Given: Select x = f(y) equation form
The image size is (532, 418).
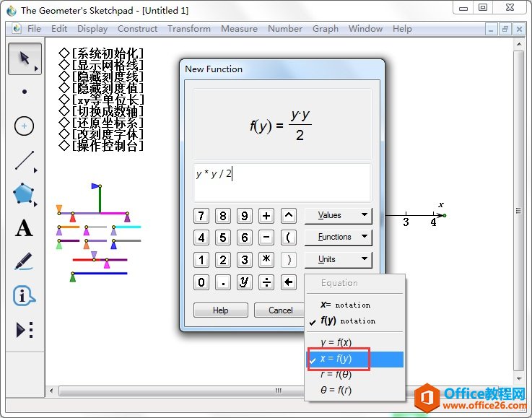Looking at the screenshot, I should [355, 359].
